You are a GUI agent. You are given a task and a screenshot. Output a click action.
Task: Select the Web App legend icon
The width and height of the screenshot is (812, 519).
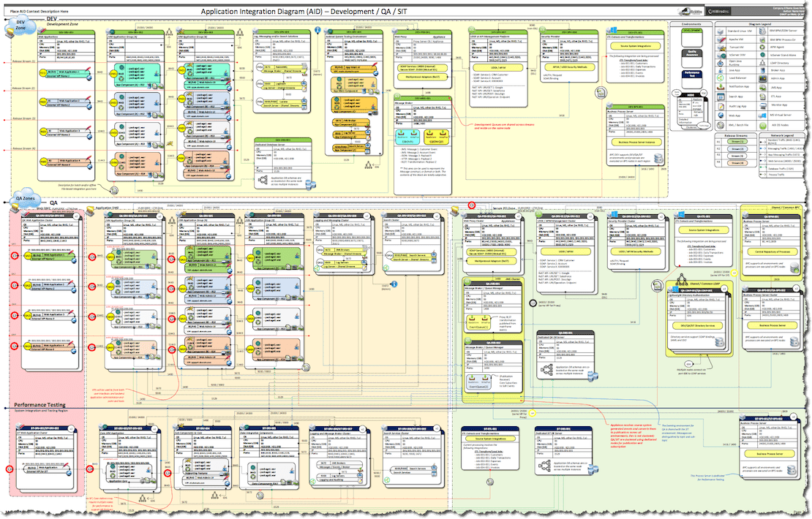721,114
